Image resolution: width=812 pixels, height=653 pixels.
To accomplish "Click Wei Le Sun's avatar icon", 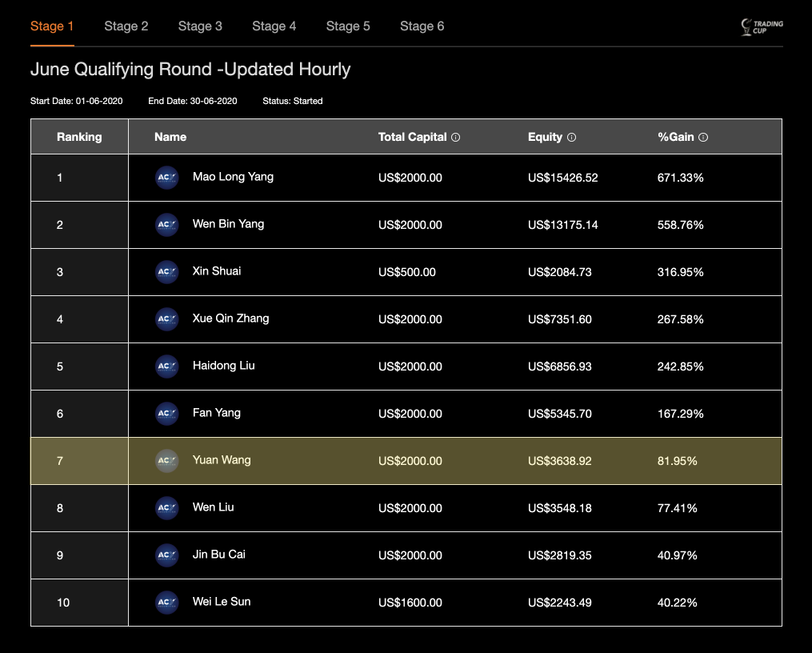I will (166, 603).
